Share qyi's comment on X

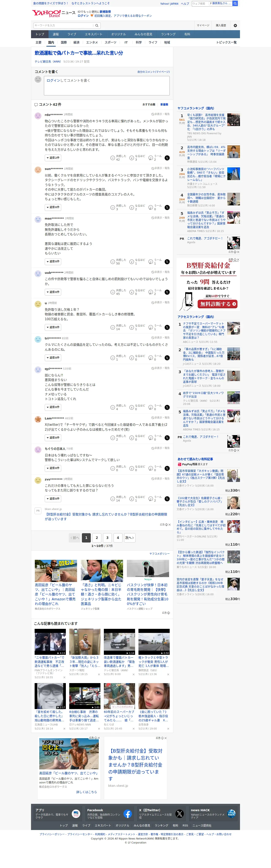click(x=167, y=407)
